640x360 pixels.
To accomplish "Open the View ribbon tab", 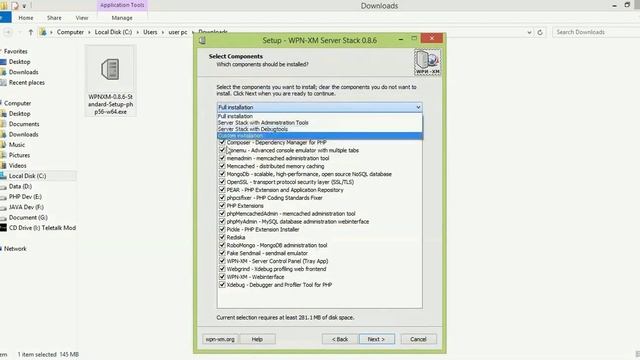I will [82, 18].
